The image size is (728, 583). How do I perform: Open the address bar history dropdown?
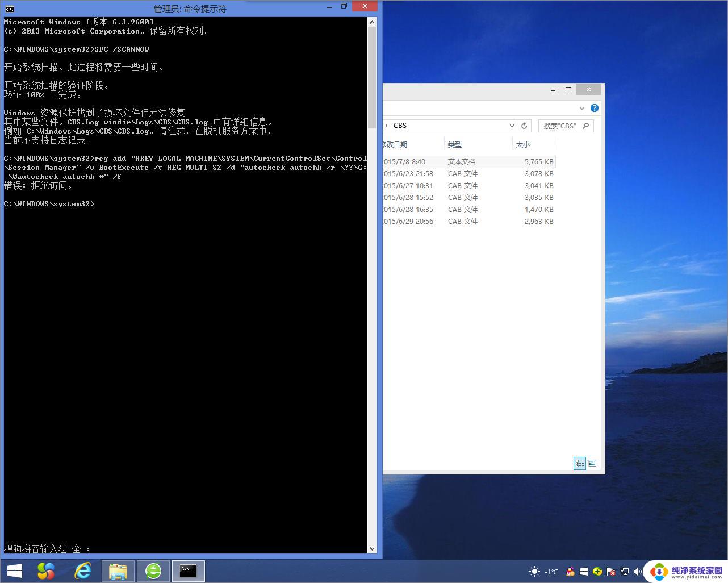[511, 126]
